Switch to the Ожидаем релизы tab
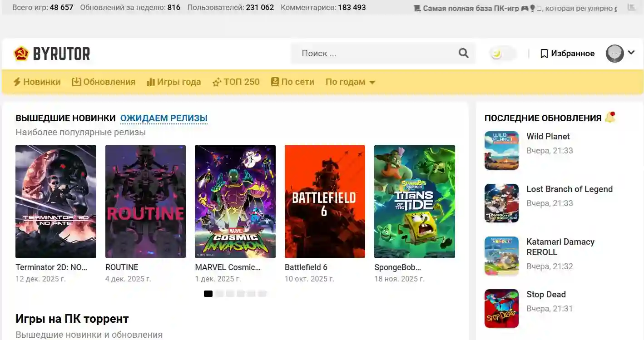 coord(163,118)
